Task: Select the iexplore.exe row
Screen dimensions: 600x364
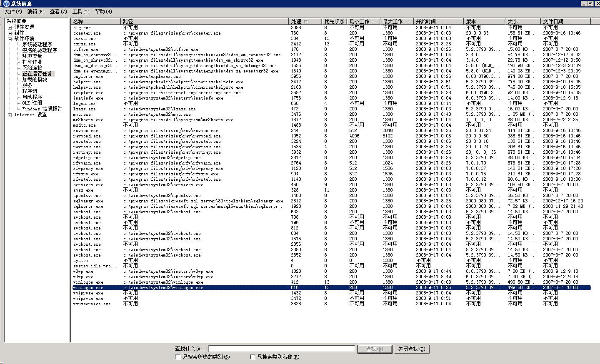Action: pos(331,93)
